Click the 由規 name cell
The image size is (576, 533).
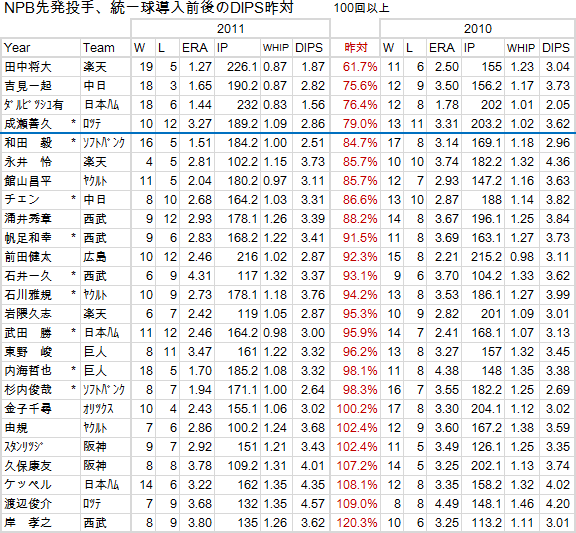pyautogui.click(x=40, y=428)
